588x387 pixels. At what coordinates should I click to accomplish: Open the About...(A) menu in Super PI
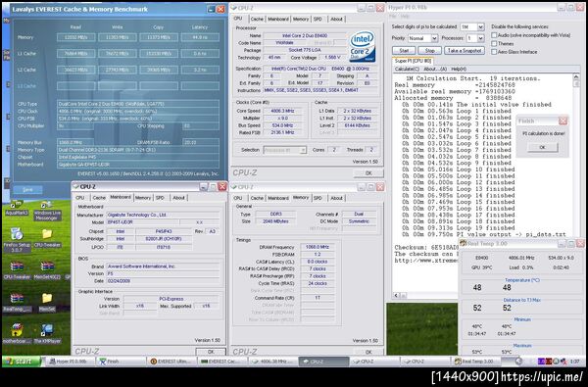click(x=435, y=69)
